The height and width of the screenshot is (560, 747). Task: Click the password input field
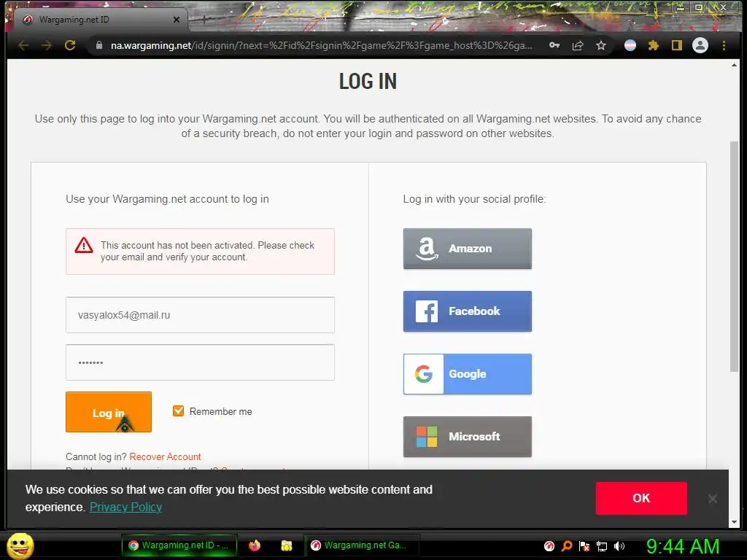point(200,362)
